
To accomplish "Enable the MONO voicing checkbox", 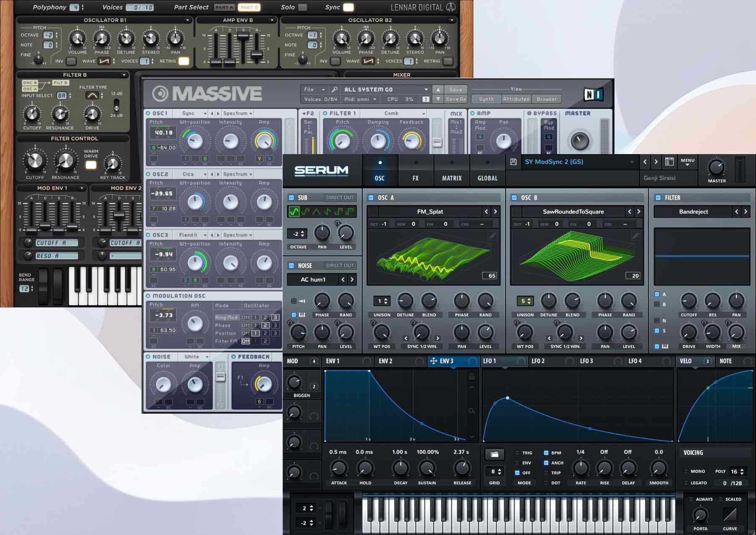I will 686,471.
